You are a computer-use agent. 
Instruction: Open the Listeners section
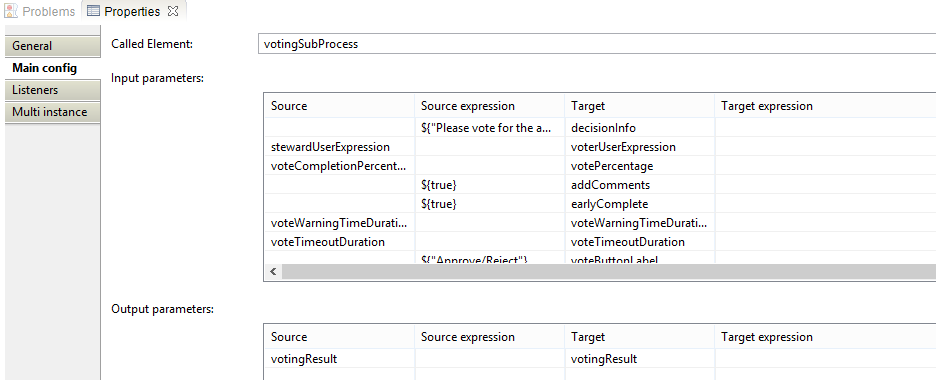52,90
